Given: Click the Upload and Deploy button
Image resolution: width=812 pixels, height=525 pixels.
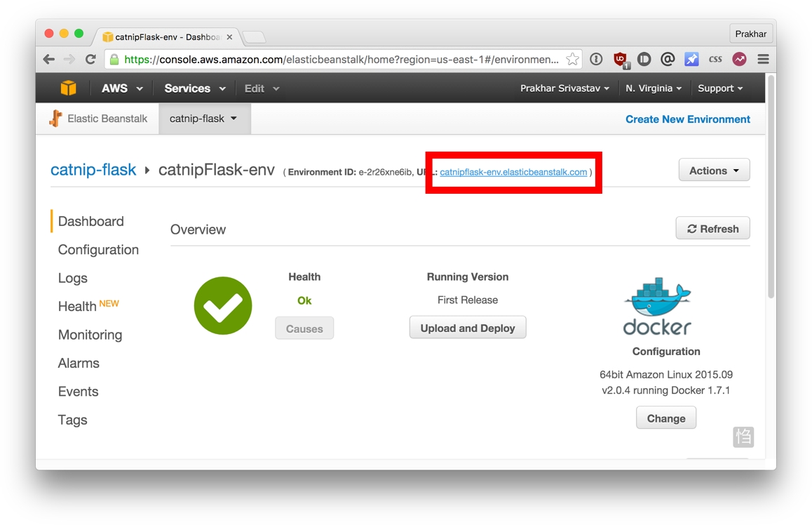Looking at the screenshot, I should click(x=468, y=328).
